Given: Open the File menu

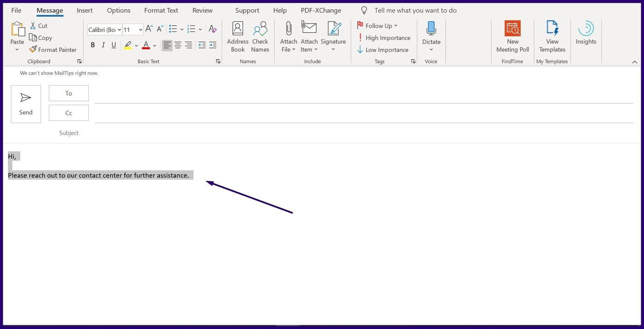Looking at the screenshot, I should point(16,10).
